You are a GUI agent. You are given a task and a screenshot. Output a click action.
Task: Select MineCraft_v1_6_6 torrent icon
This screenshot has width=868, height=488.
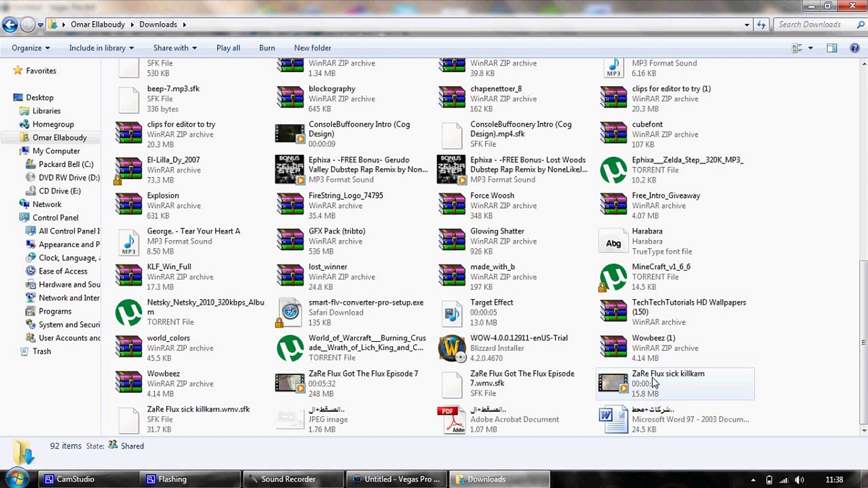coord(613,277)
